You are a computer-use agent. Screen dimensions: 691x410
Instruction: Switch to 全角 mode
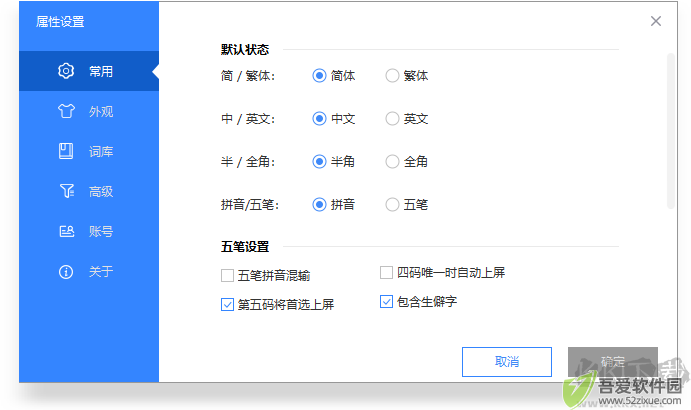(x=392, y=162)
